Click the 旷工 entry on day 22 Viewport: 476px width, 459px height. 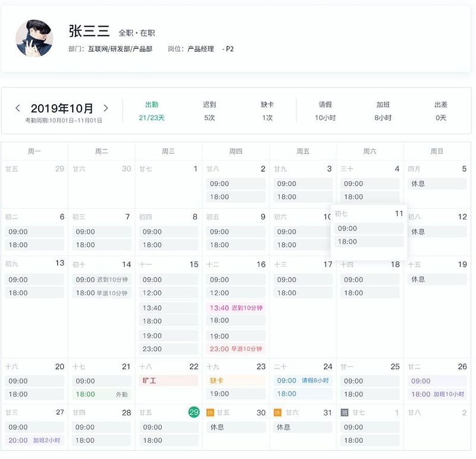(x=168, y=380)
